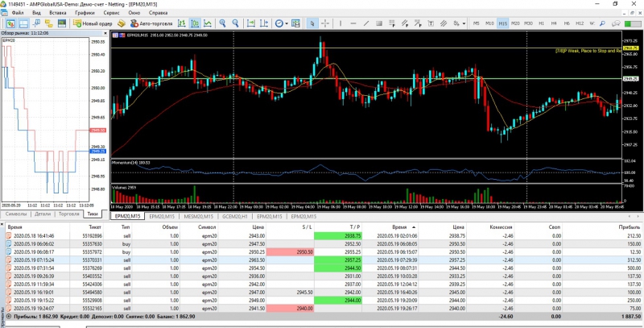The width and height of the screenshot is (644, 328).
Task: Select the trendline drawing tool
Action: [x=366, y=23]
